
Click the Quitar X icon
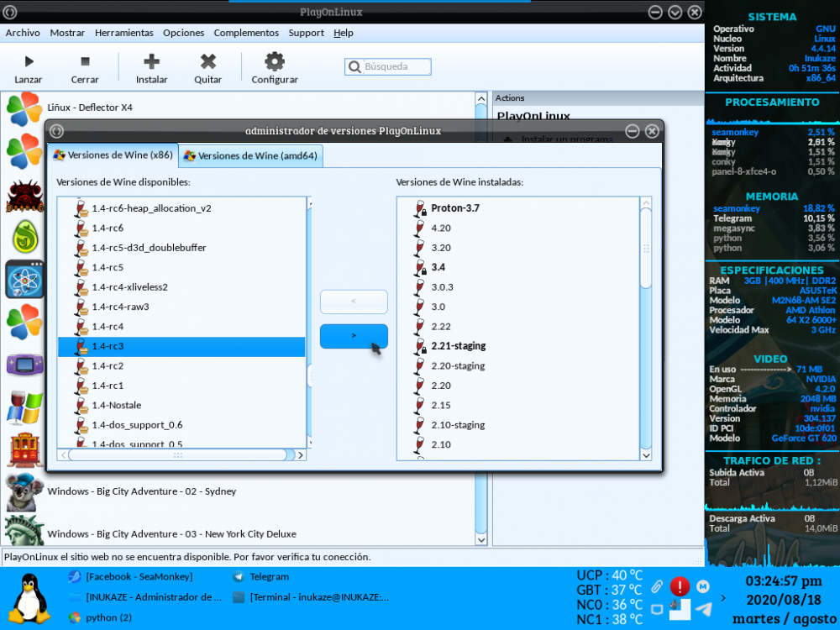[207, 61]
